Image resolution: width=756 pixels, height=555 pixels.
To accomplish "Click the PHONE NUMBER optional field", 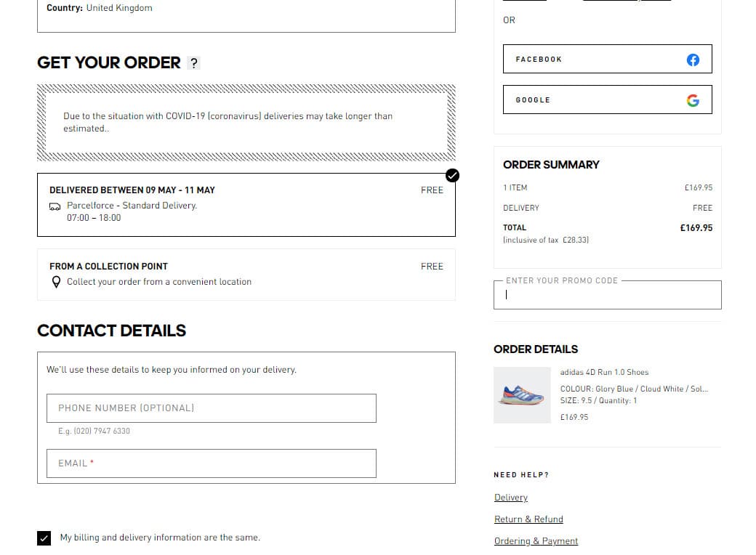I will click(x=211, y=408).
